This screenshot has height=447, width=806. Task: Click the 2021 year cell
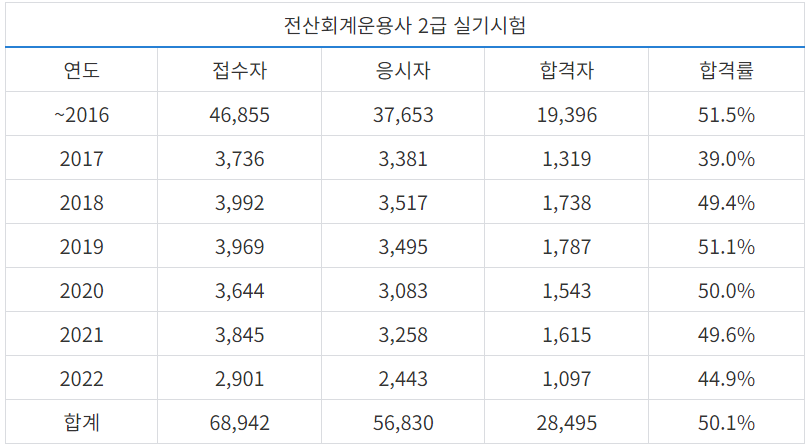pyautogui.click(x=81, y=334)
